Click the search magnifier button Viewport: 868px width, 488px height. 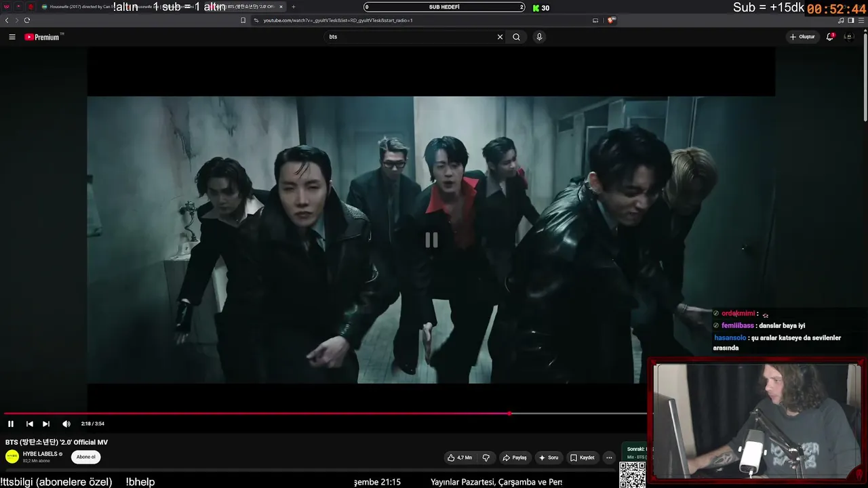pos(517,37)
